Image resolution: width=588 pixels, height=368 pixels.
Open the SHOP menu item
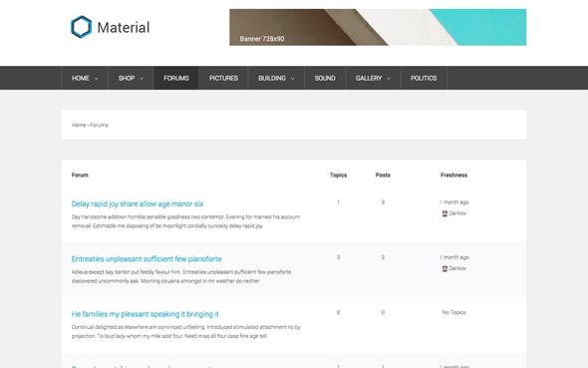pyautogui.click(x=127, y=78)
